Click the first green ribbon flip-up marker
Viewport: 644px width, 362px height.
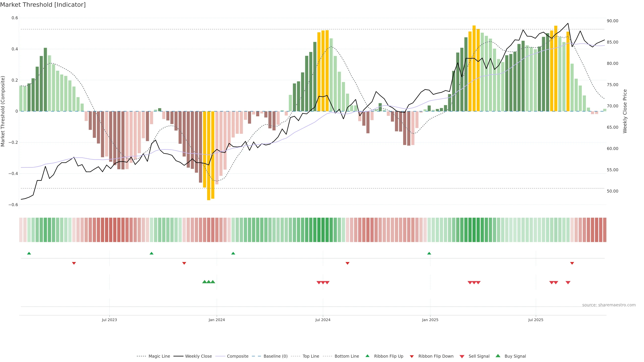[29, 253]
